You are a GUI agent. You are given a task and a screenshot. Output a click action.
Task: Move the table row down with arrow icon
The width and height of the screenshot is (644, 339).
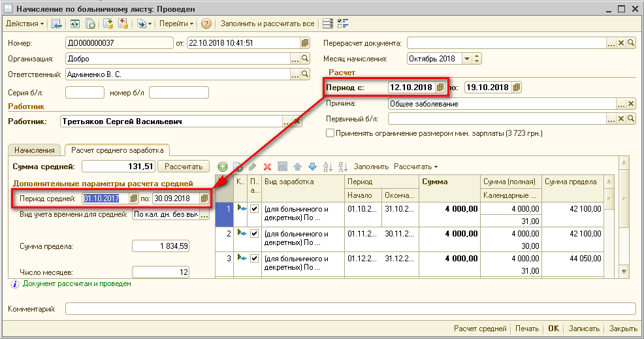pyautogui.click(x=312, y=167)
